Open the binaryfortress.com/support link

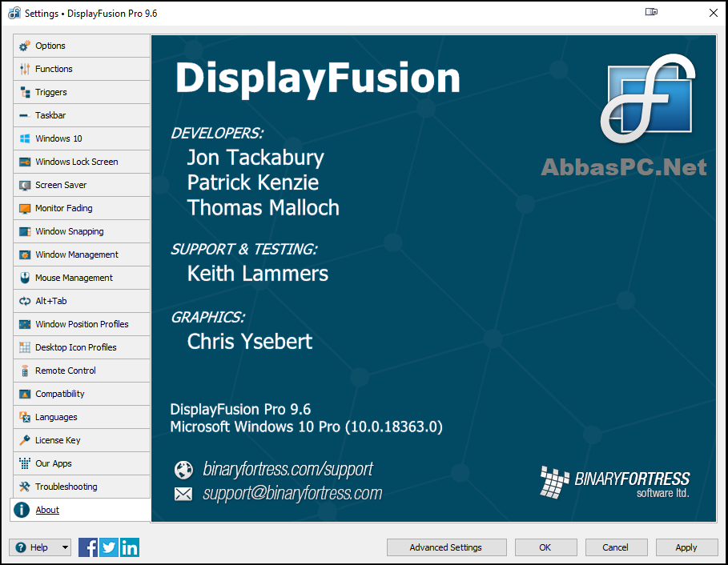[x=288, y=470]
